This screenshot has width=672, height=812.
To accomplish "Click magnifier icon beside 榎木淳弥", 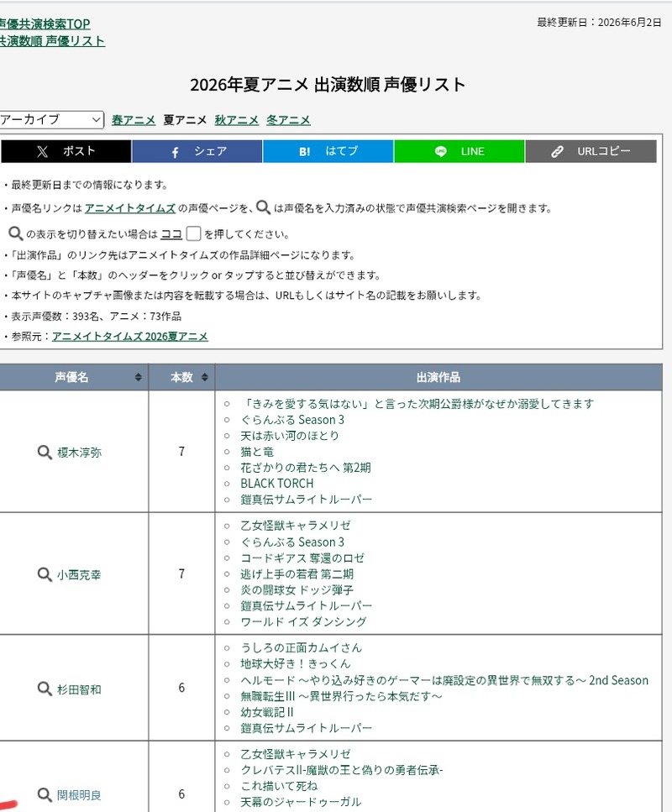I will pyautogui.click(x=45, y=452).
